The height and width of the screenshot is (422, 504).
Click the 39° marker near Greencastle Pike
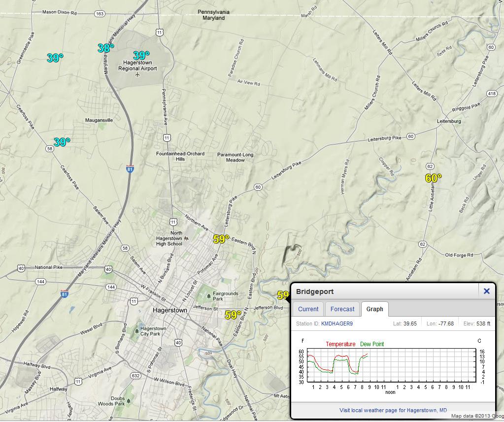click(x=55, y=58)
